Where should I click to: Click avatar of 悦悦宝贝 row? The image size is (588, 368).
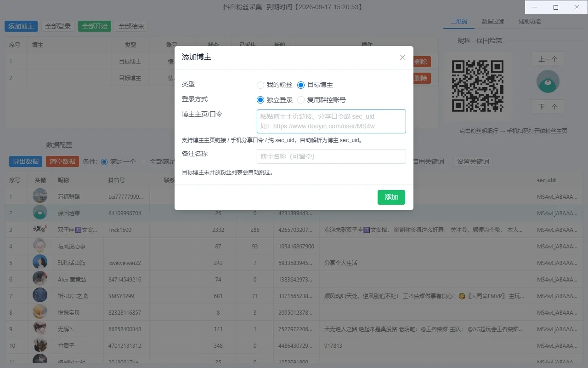coord(40,312)
